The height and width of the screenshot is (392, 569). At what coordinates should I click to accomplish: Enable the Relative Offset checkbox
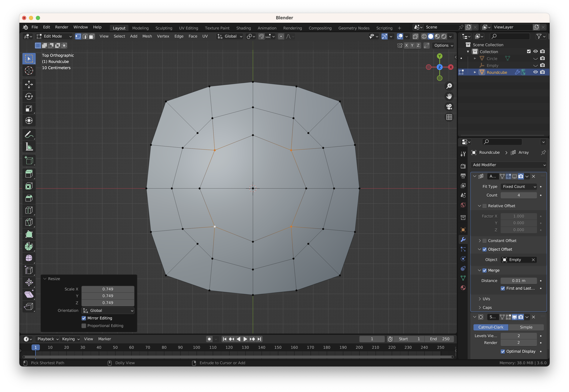485,206
